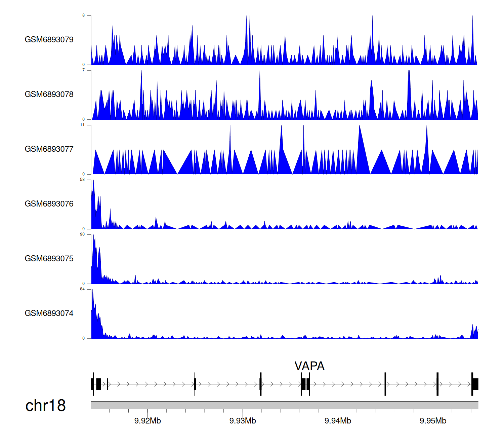504x444 pixels.
Task: Click the VAPA gene name label
Action: coord(309,366)
